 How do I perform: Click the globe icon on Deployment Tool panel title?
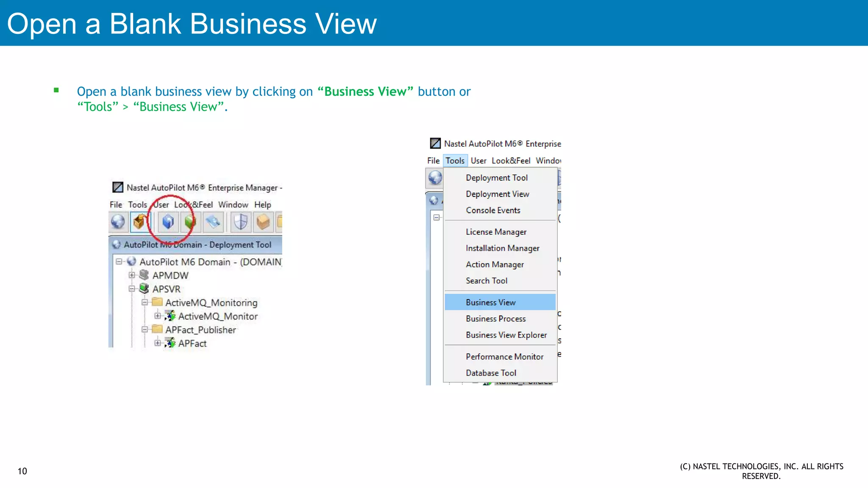(x=116, y=244)
